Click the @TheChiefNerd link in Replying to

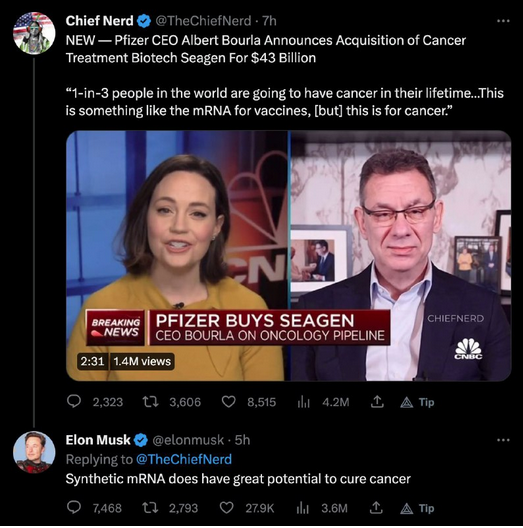point(184,459)
